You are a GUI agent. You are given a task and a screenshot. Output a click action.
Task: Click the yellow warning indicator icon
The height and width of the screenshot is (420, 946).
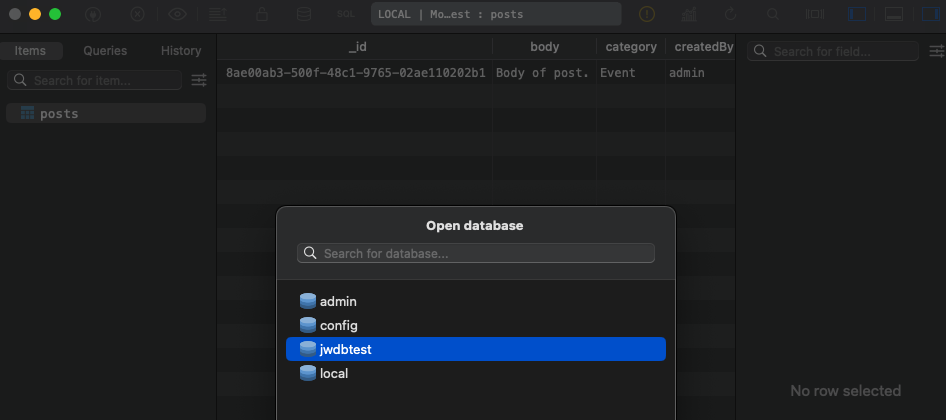tap(647, 14)
